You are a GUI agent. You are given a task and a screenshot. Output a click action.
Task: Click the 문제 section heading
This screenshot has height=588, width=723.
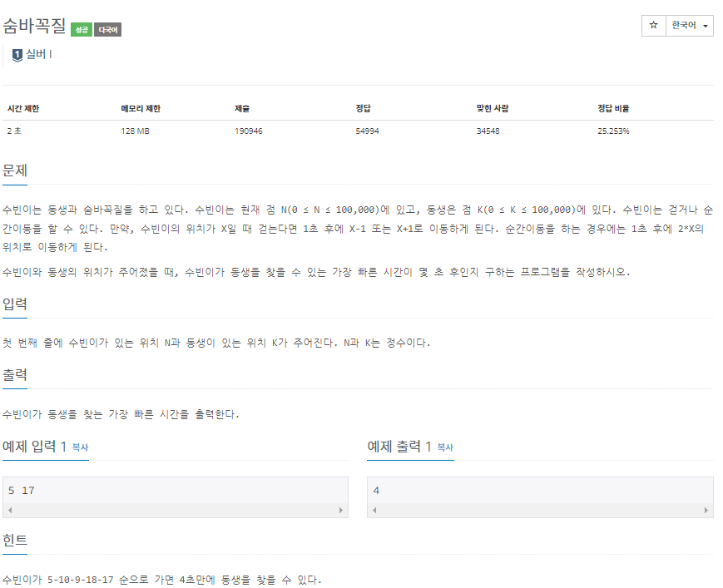pyautogui.click(x=15, y=170)
